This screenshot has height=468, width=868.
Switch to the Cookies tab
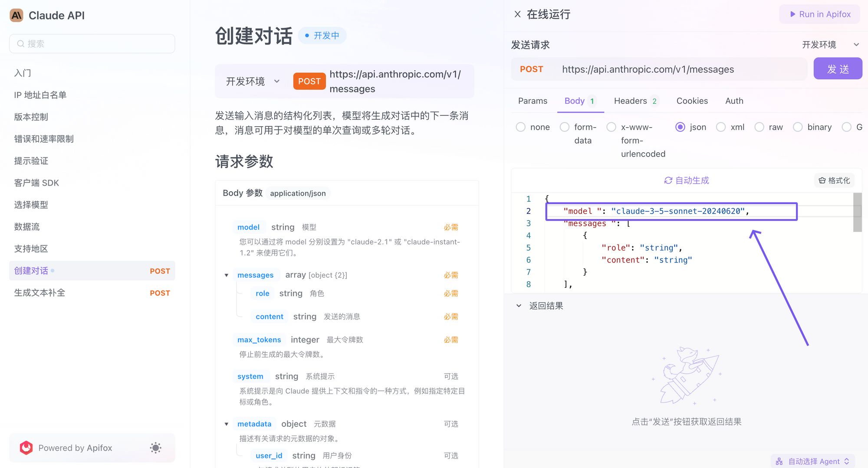click(692, 101)
